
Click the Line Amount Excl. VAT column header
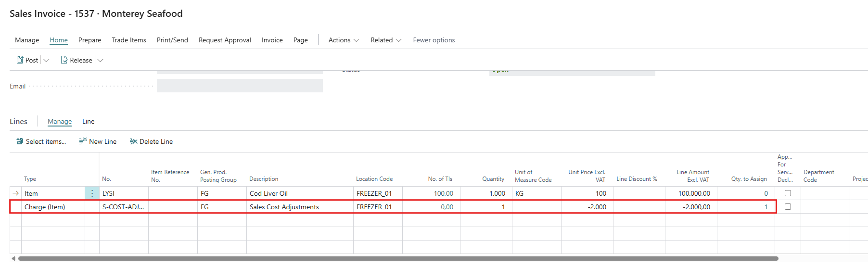tap(693, 176)
